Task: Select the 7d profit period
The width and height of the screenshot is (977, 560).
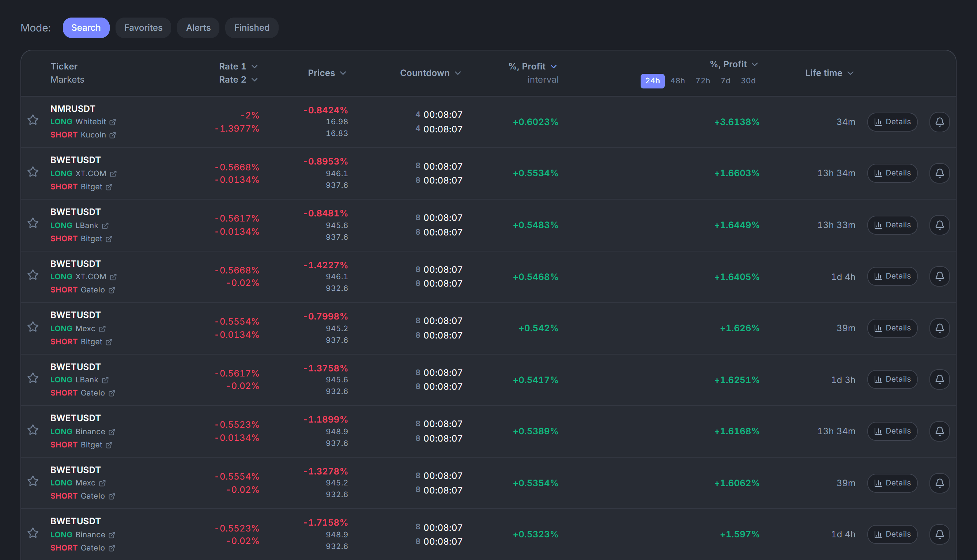Action: 725,81
